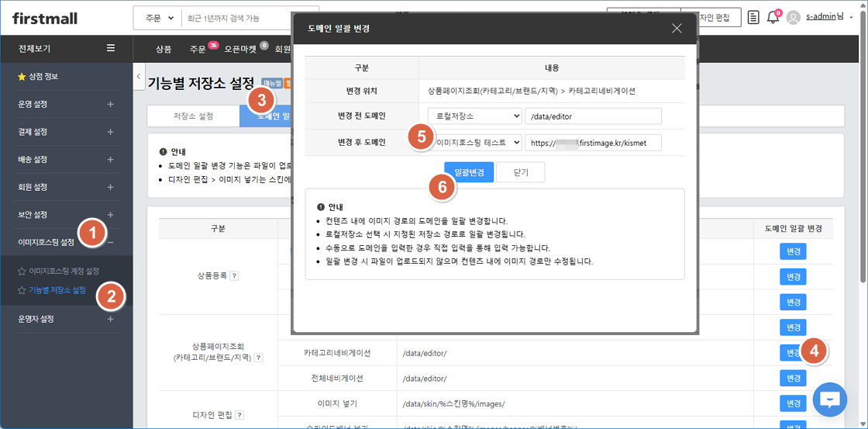Open the 로컬저장소 dropdown for 변경 전 도메인
The height and width of the screenshot is (429, 868).
click(x=475, y=116)
